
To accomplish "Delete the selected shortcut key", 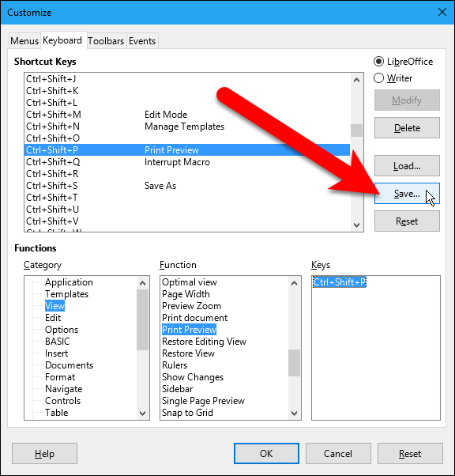I will [x=407, y=128].
